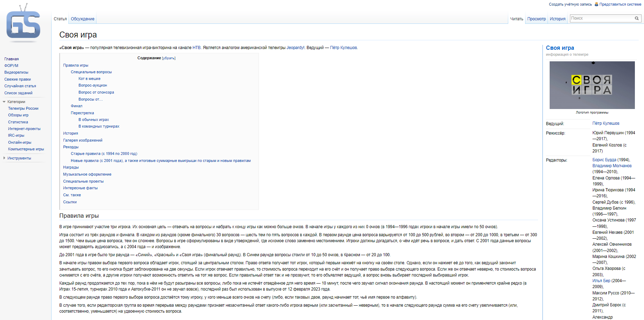
Task: Open Борис Бурда editor link
Action: [x=604, y=160]
